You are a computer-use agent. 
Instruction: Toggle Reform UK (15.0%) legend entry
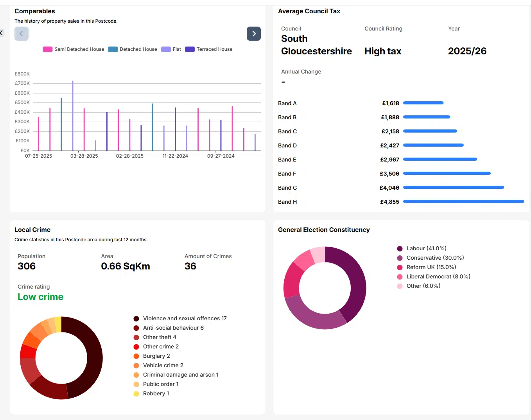[x=426, y=267]
